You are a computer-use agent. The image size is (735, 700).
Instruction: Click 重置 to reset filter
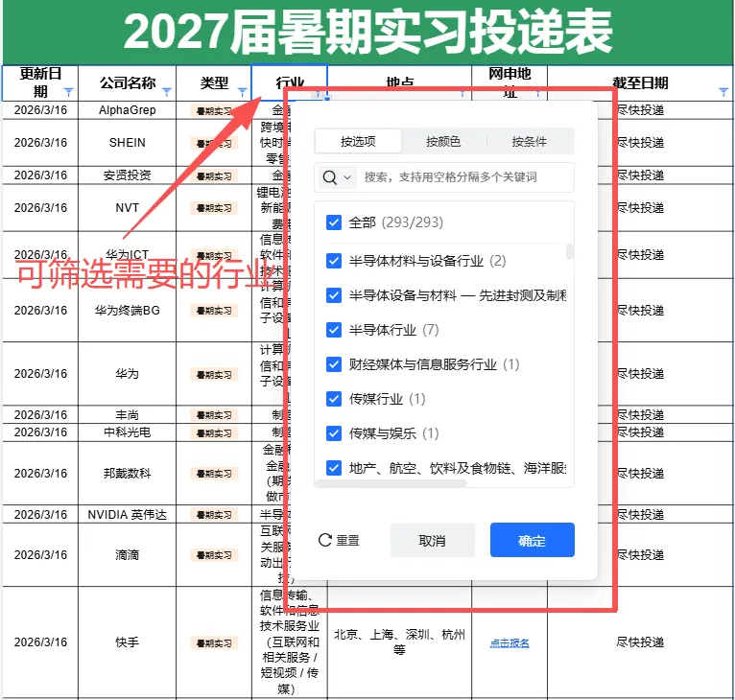tap(339, 540)
